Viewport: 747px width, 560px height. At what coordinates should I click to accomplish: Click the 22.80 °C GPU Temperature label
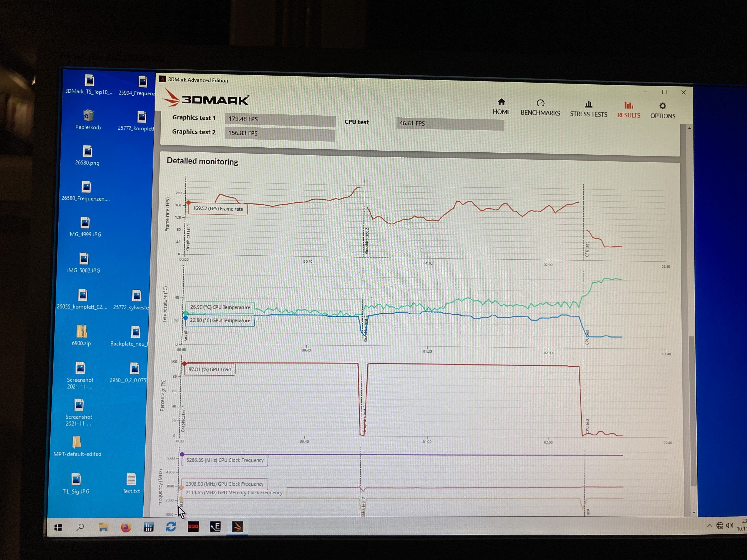(220, 320)
